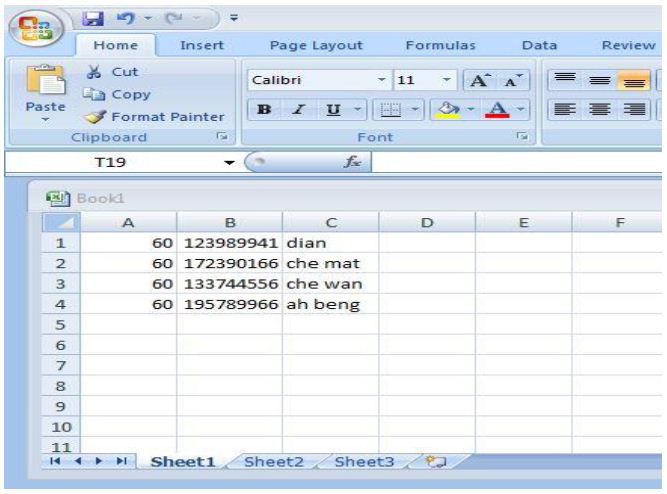Image resolution: width=667 pixels, height=494 pixels.
Task: Click the Insert Function fx icon
Action: tap(352, 162)
